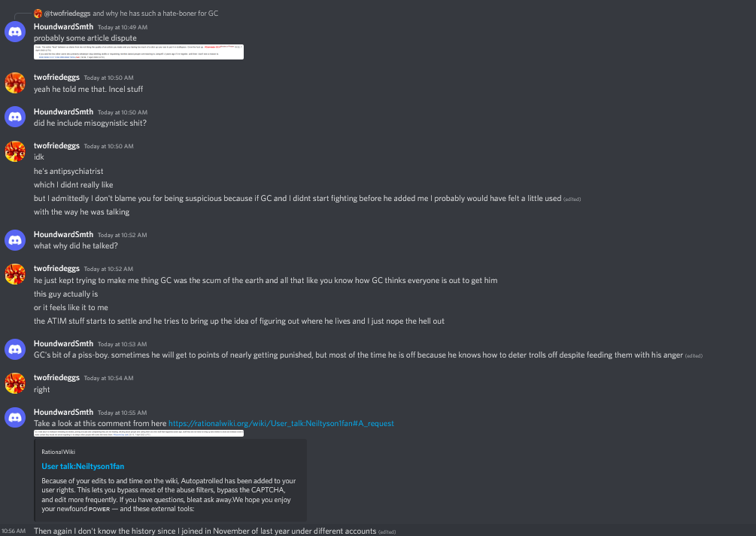Viewport: 756px width, 536px height.
Task: Click HoundwardSmth's avatar at 10:55 AM message
Action: [x=15, y=417]
